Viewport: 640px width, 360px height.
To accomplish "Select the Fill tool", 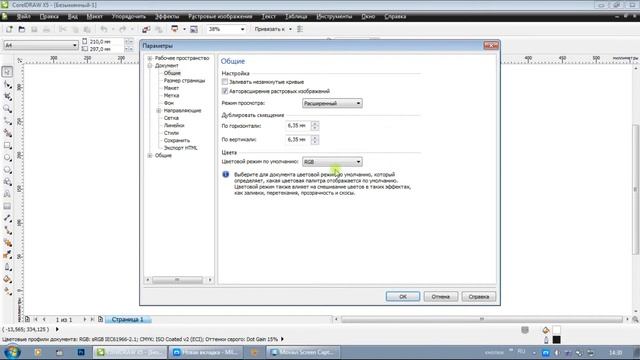I will click(7, 280).
